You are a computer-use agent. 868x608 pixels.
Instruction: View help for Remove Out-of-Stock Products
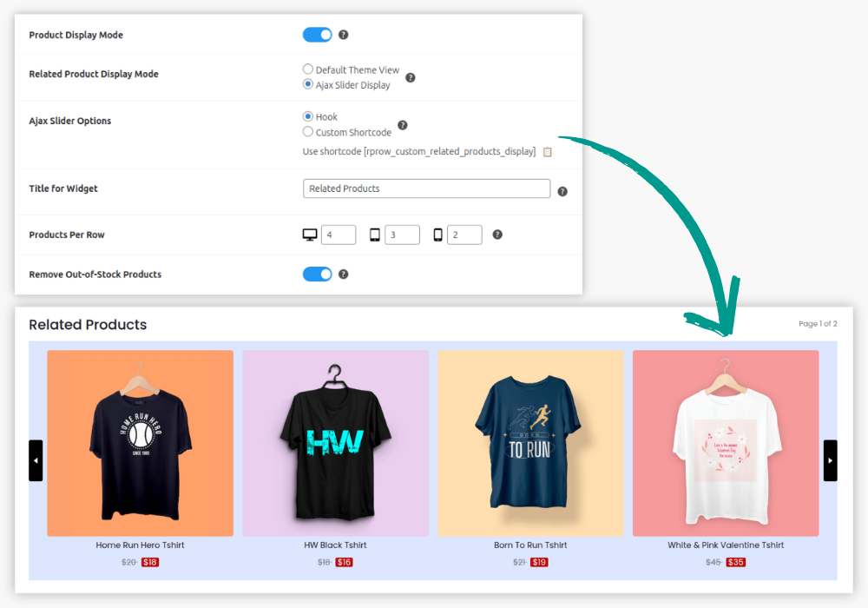pos(342,274)
